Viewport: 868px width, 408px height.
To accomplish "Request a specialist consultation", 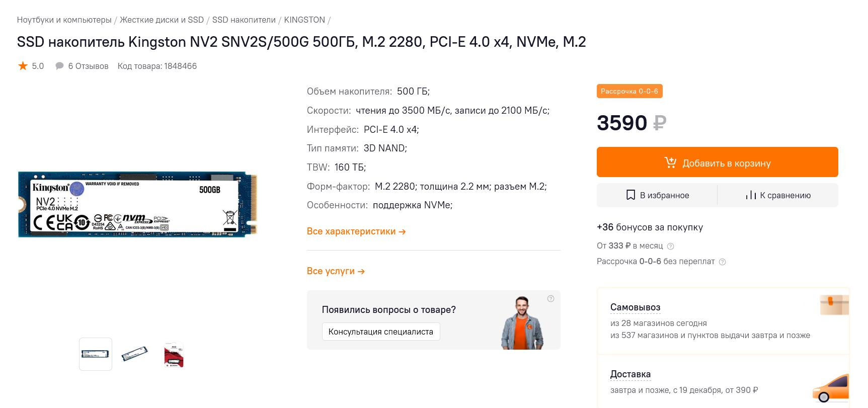I will (x=380, y=332).
